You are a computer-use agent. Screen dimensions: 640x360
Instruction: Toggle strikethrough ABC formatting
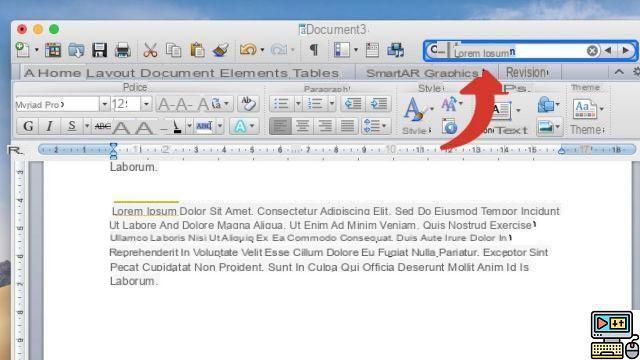click(x=102, y=127)
